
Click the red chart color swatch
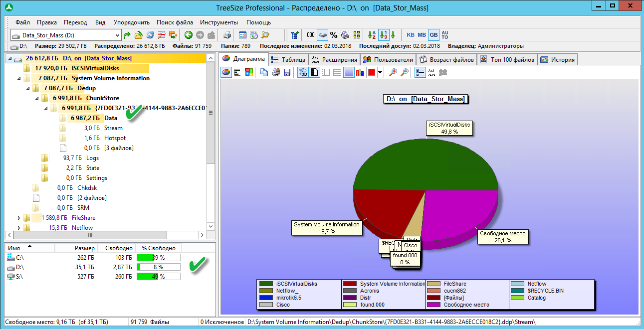tap(371, 72)
